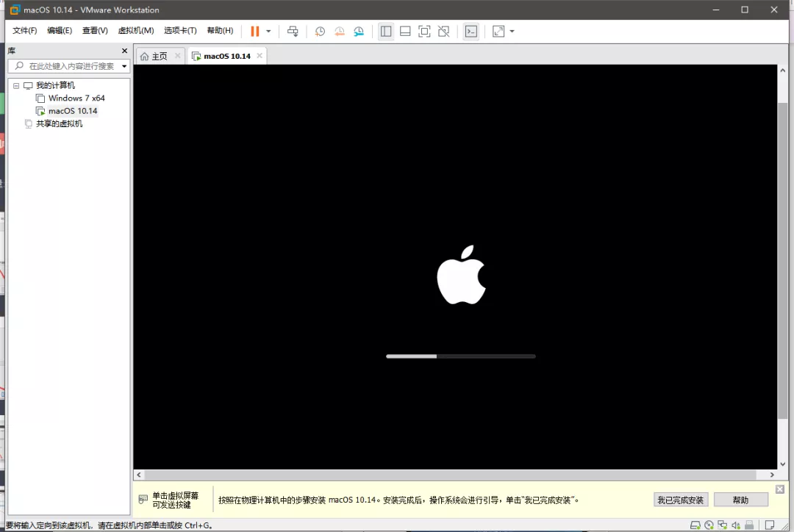The image size is (794, 532).
Task: Dismiss the installation hint bar
Action: [780, 489]
